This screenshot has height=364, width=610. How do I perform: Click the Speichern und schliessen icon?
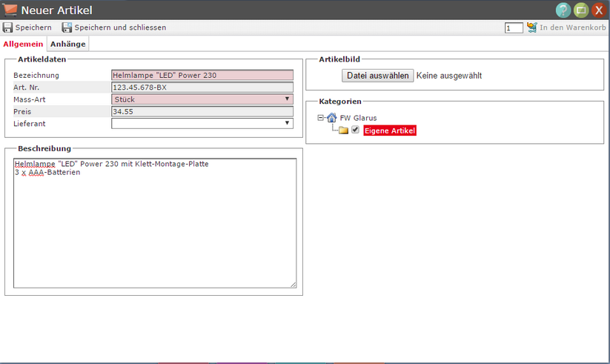click(x=67, y=27)
